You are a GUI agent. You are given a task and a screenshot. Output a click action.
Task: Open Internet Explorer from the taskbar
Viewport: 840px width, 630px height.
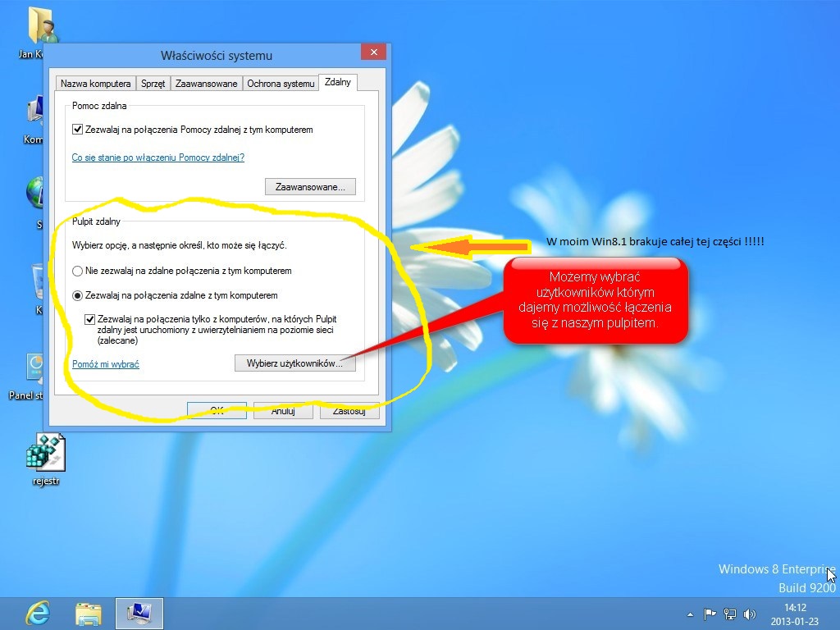(x=38, y=614)
